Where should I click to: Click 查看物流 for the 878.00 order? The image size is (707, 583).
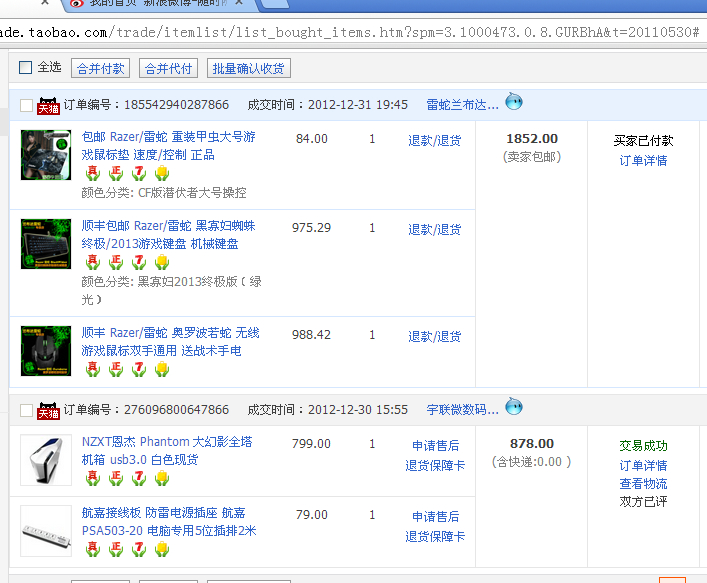tap(643, 484)
